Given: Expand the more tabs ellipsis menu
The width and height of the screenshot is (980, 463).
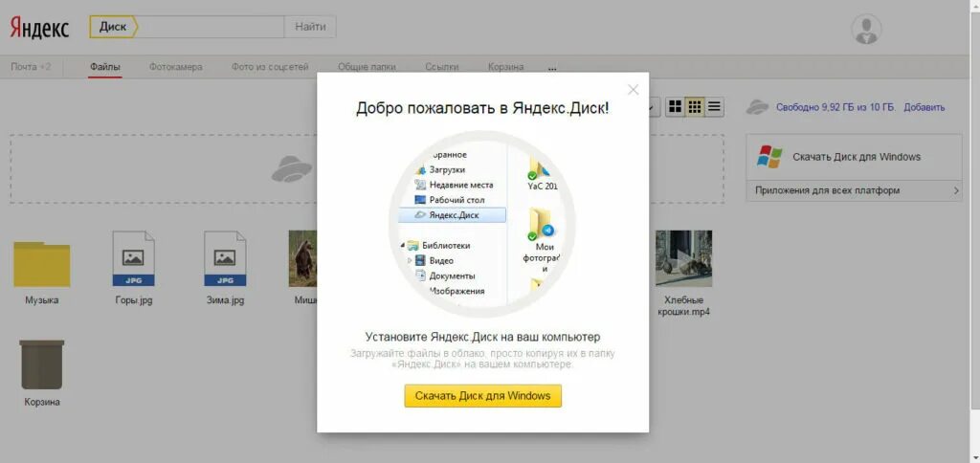Looking at the screenshot, I should pyautogui.click(x=552, y=68).
